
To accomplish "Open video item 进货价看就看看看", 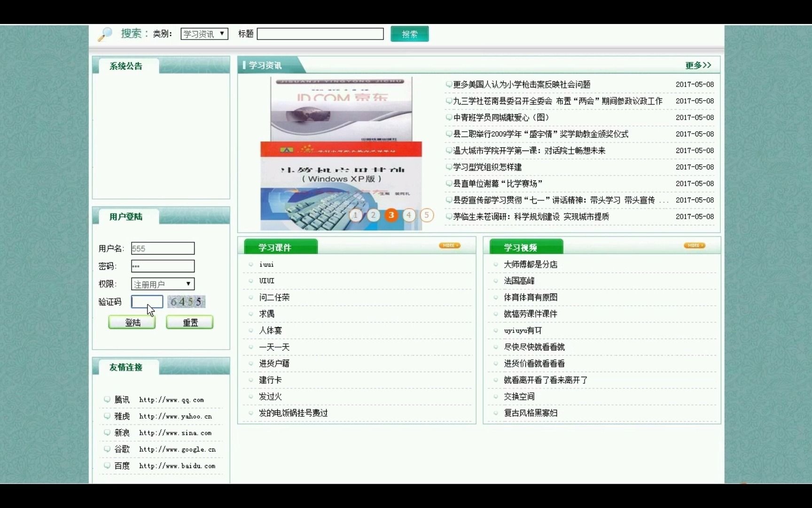I will (534, 364).
